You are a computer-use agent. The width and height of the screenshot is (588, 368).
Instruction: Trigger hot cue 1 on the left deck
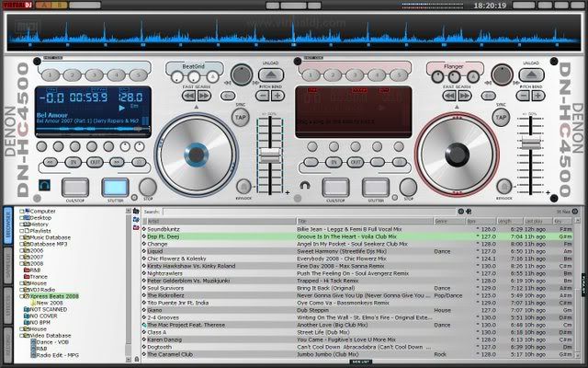pyautogui.click(x=51, y=75)
